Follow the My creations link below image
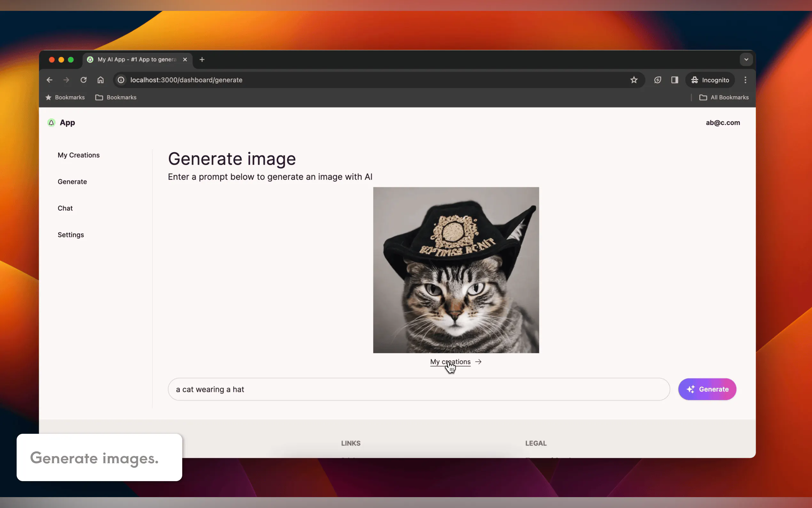This screenshot has height=508, width=812. pyautogui.click(x=450, y=362)
